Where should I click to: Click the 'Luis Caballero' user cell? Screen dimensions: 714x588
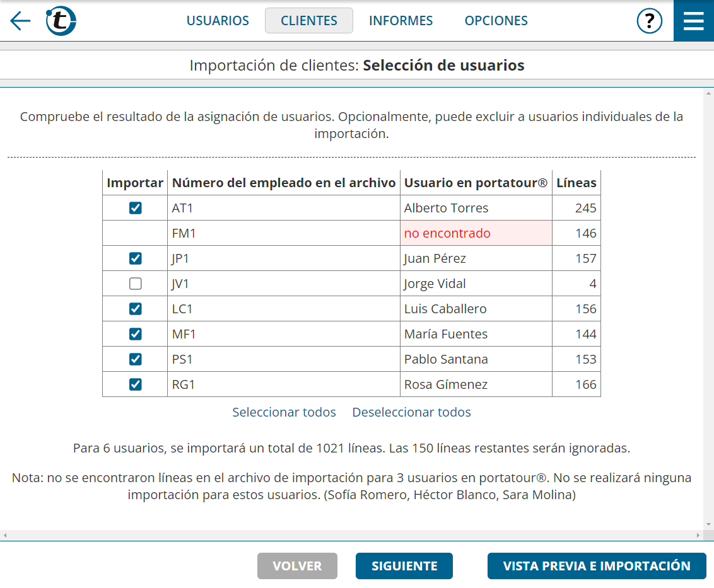[476, 309]
